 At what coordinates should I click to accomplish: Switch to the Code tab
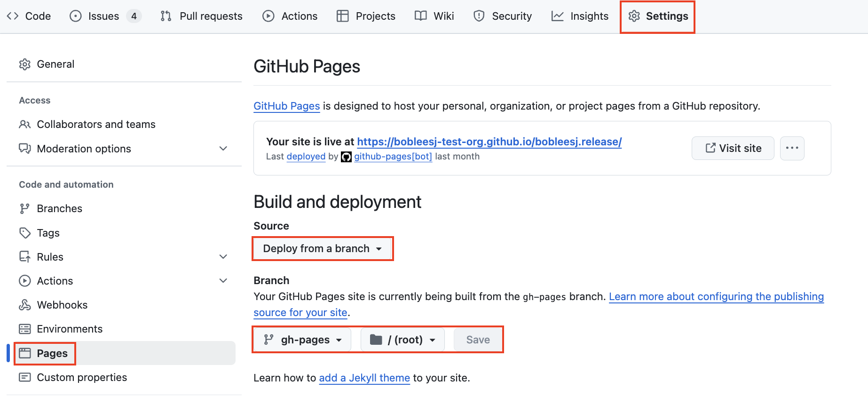[29, 16]
